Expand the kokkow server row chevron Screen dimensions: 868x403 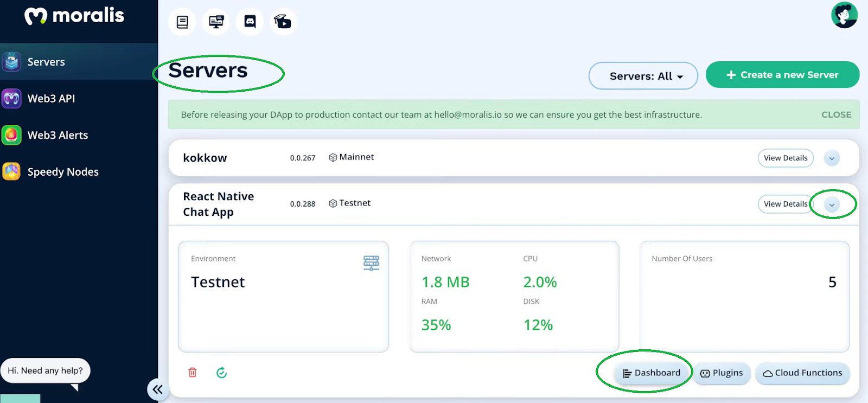pos(832,158)
